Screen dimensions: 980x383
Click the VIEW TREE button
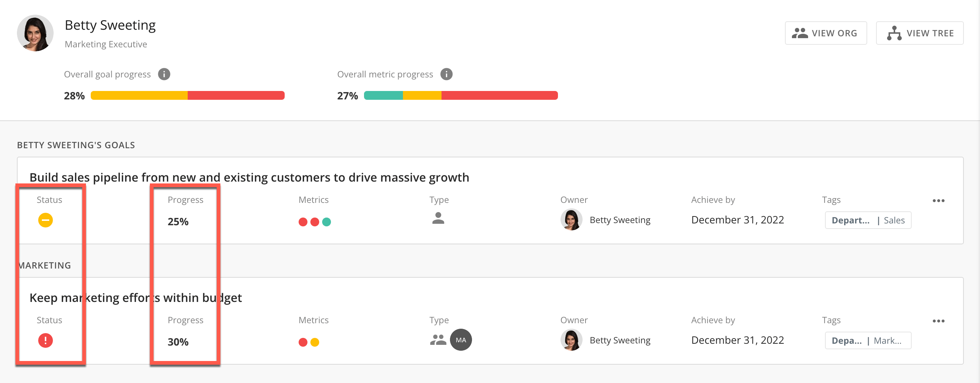919,33
